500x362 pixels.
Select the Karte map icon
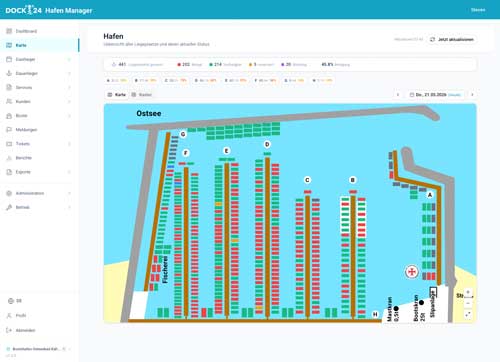coord(9,45)
